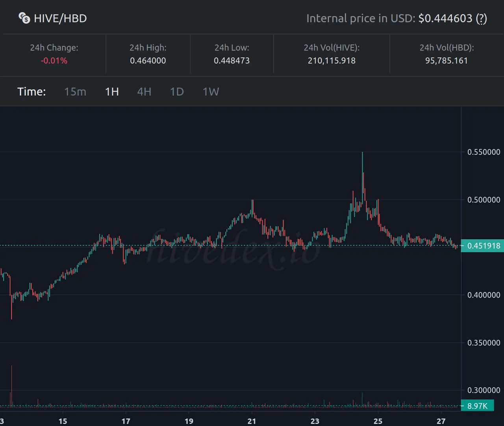The image size is (504, 426).
Task: Click the 24h Vol(HIVE) label
Action: (332, 48)
